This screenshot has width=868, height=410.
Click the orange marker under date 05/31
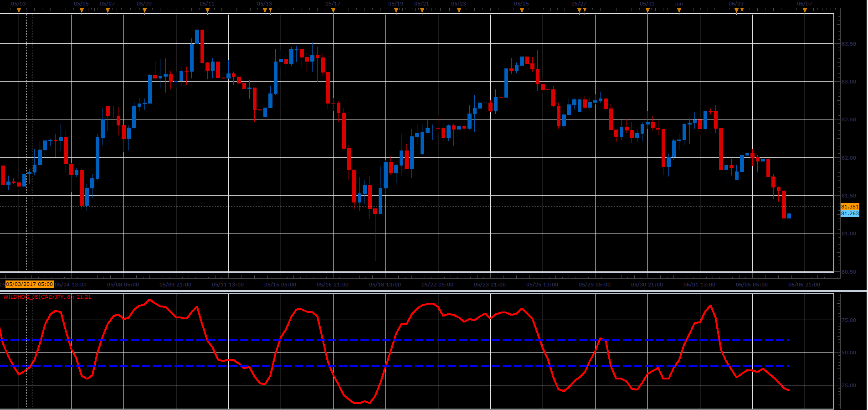pyautogui.click(x=647, y=10)
